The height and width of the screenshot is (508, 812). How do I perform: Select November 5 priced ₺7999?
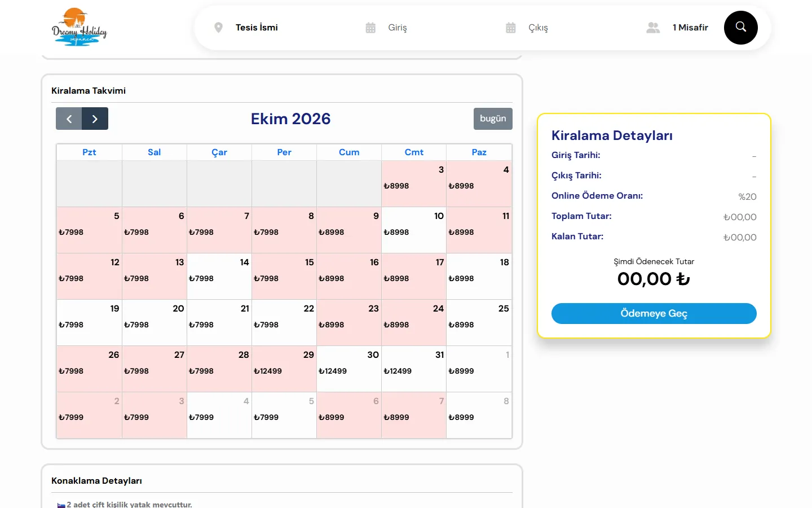click(284, 415)
